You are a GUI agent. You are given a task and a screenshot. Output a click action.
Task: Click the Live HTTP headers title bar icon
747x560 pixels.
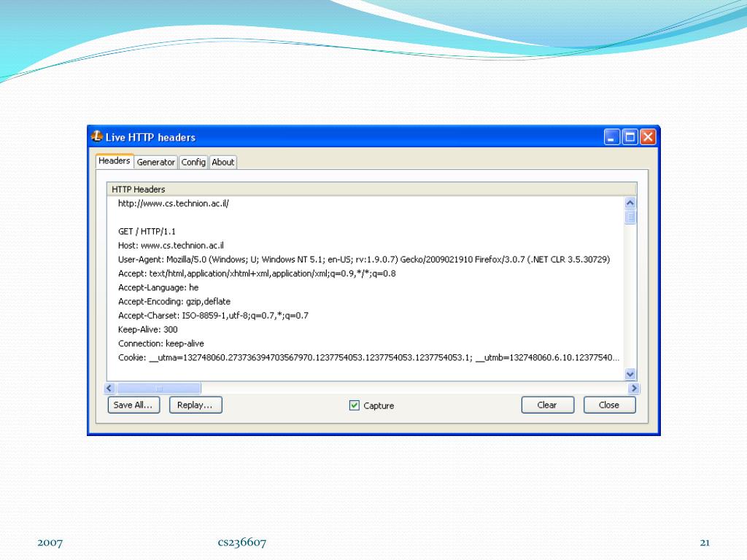[97, 136]
